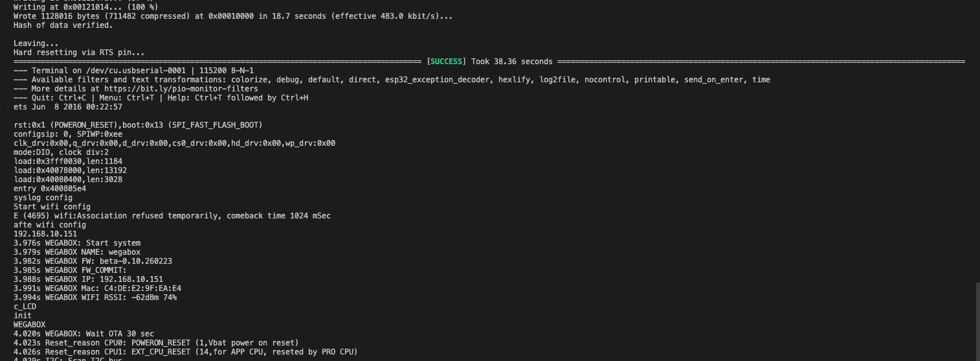This screenshot has width=980, height=361.
Task: Click the "Took 38.36 seconds" text
Action: pos(511,62)
